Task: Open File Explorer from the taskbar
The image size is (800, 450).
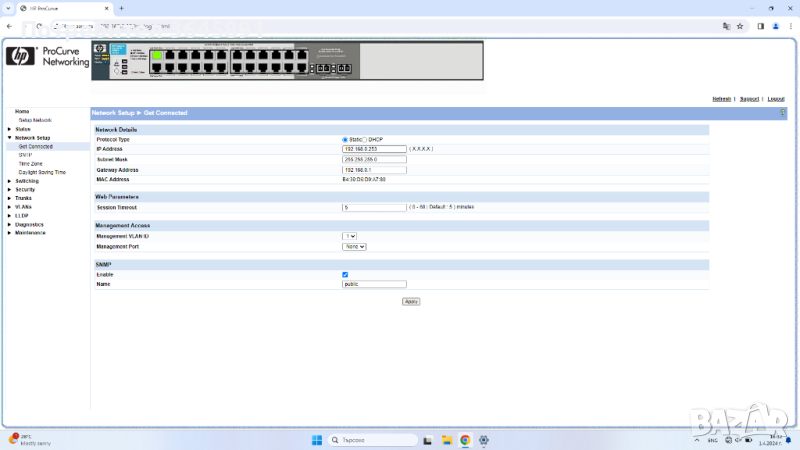Action: tap(446, 440)
